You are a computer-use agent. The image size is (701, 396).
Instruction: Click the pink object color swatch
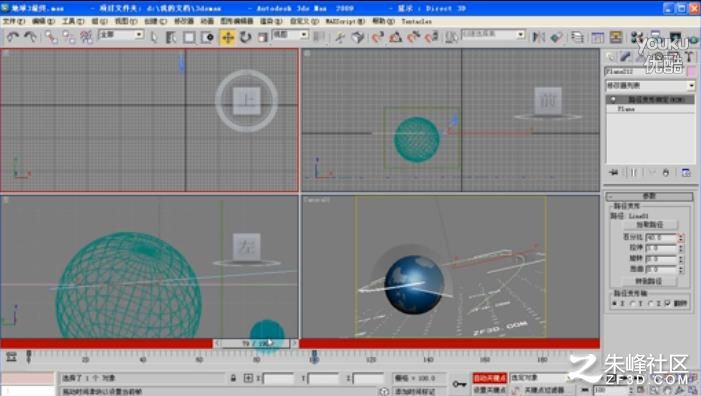[692, 72]
